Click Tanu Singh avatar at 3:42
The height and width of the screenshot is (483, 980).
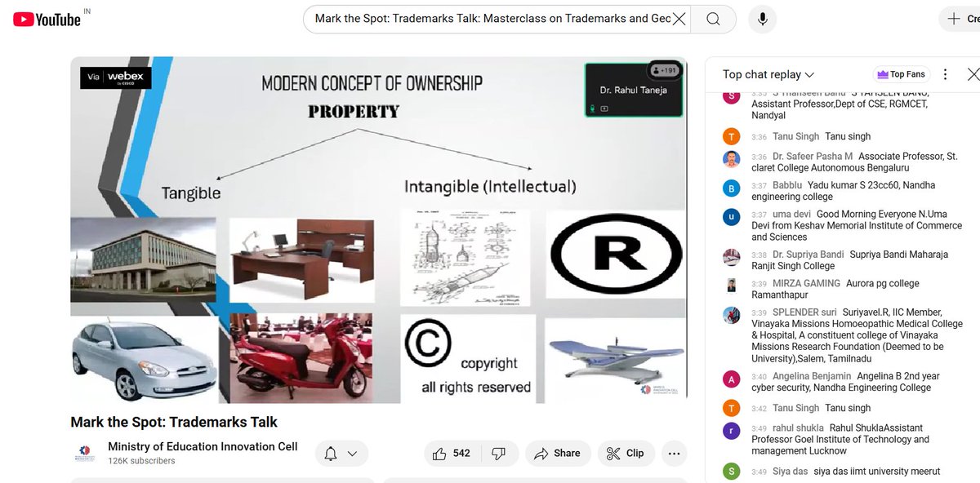tap(732, 408)
